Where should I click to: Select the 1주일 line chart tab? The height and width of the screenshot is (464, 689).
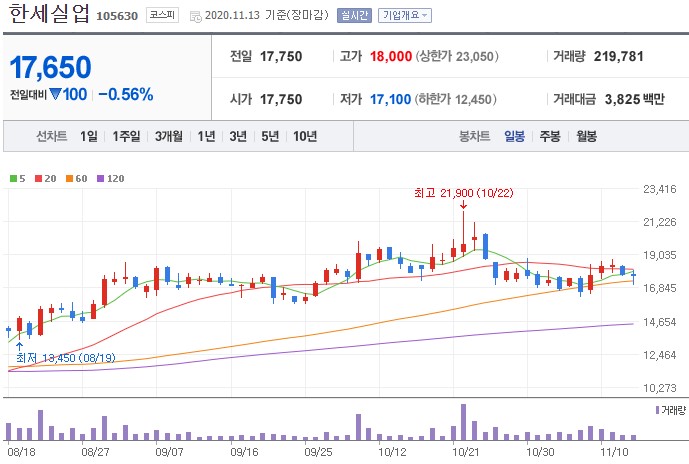point(126,136)
